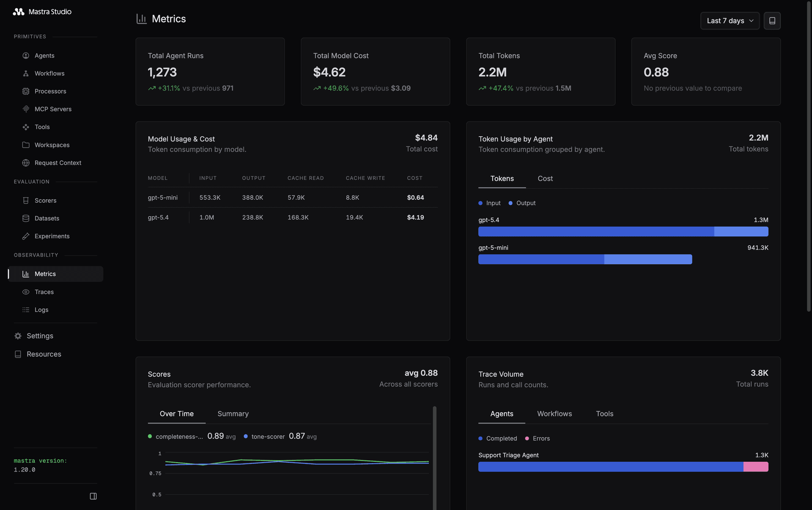Toggle the Input legend in Token Usage chart

[489, 203]
